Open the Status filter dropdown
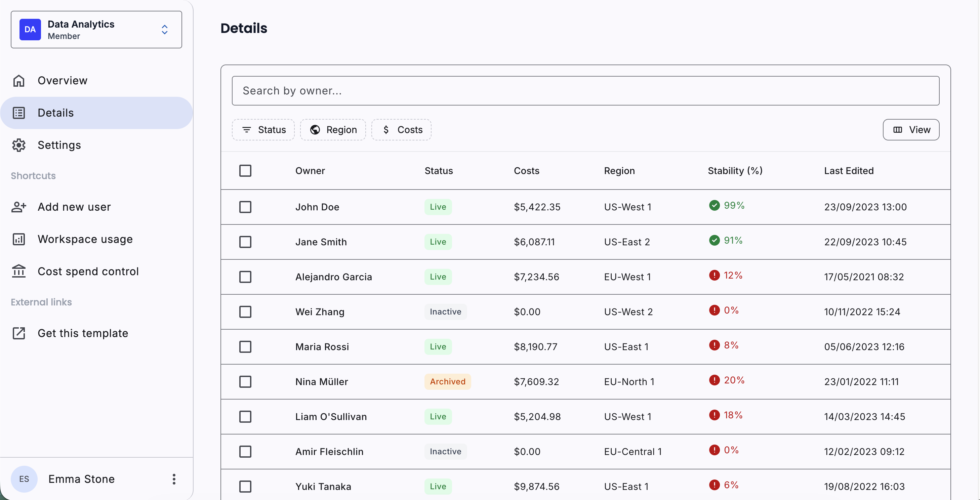Image resolution: width=980 pixels, height=500 pixels. pyautogui.click(x=263, y=130)
